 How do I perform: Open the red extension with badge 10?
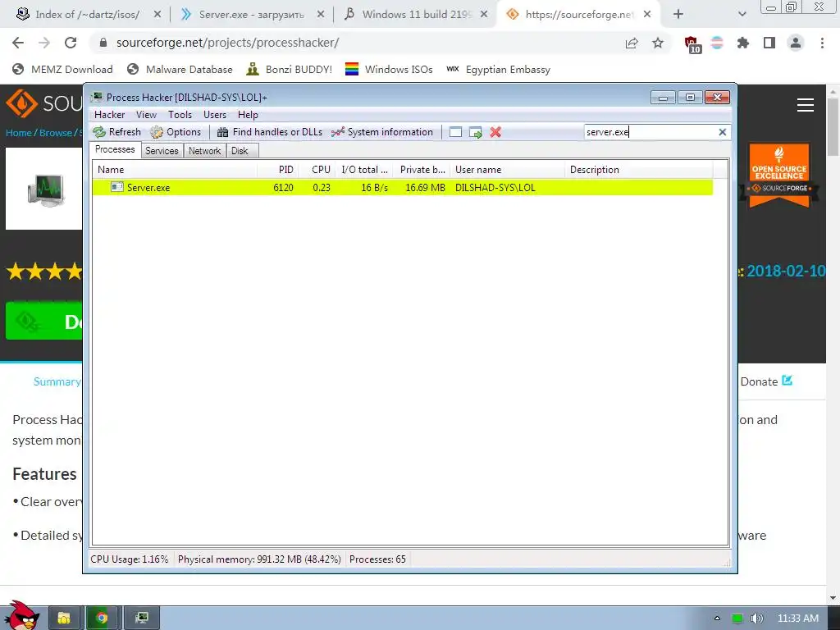pyautogui.click(x=692, y=44)
